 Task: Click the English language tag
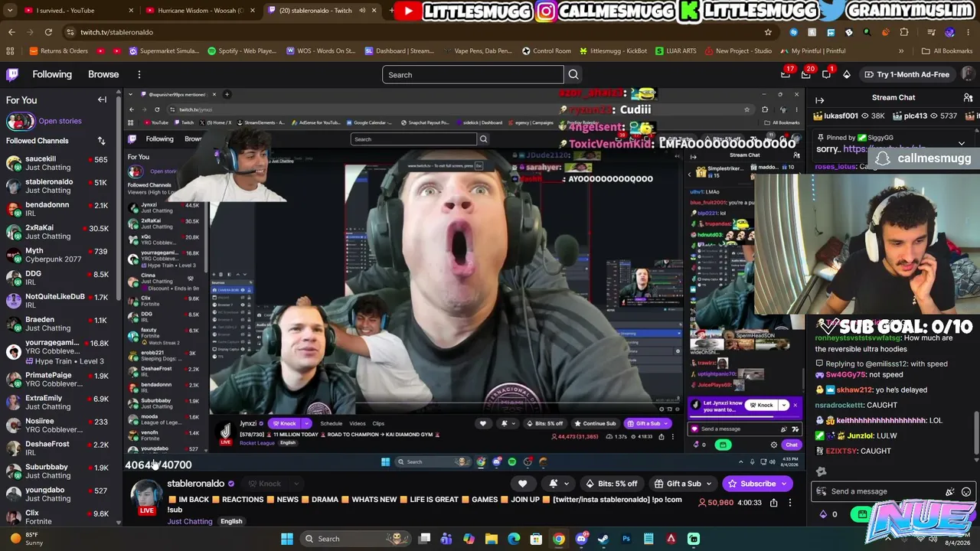pos(231,522)
